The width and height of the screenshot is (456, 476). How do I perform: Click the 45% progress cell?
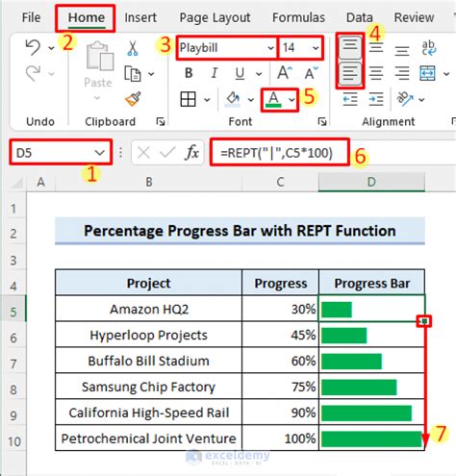click(x=281, y=335)
